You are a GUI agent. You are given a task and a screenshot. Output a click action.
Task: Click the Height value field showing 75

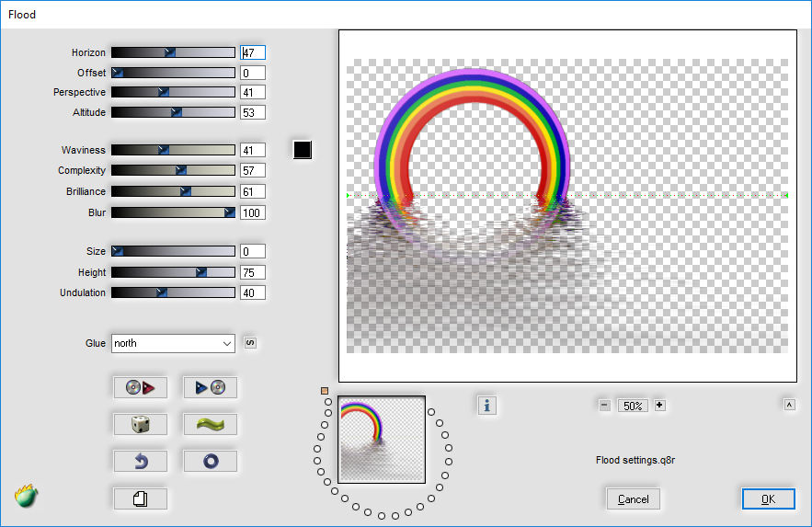pyautogui.click(x=253, y=272)
